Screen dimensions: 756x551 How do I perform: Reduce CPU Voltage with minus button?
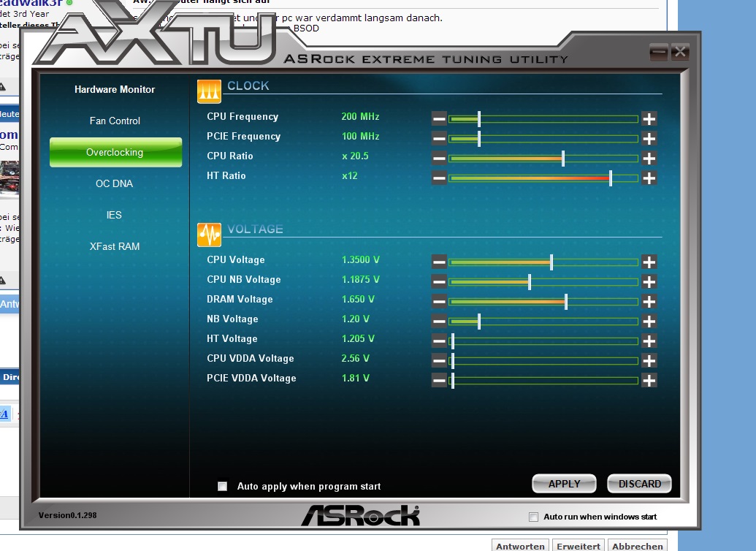coord(439,262)
